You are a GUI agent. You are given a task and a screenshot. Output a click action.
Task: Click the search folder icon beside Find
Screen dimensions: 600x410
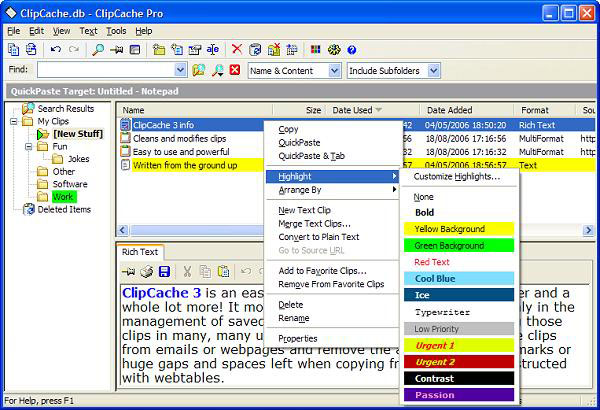click(199, 70)
